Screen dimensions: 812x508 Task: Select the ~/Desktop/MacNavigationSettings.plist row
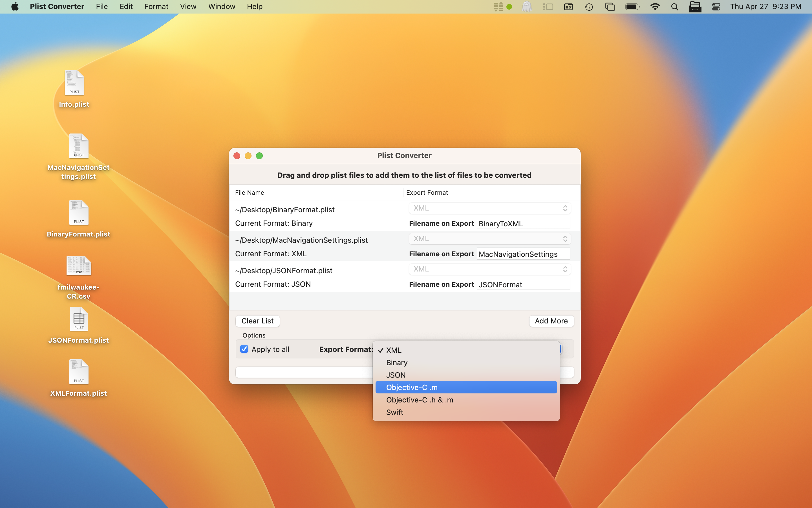[x=405, y=246]
